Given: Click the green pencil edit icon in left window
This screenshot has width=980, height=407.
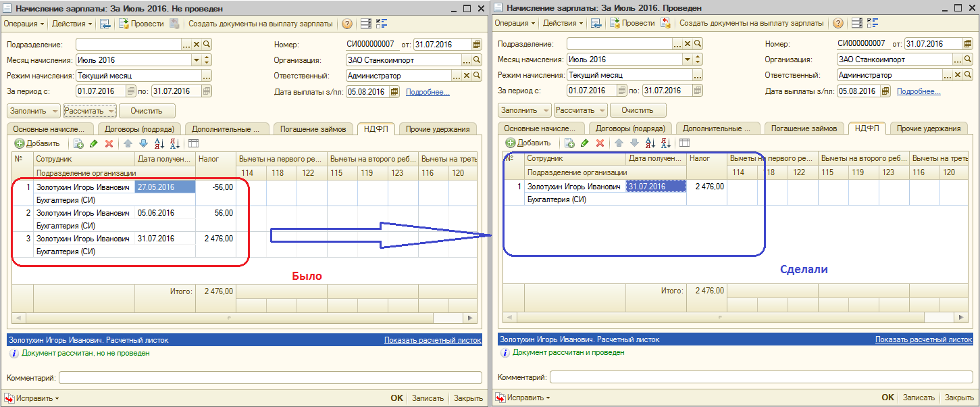Looking at the screenshot, I should [x=93, y=143].
